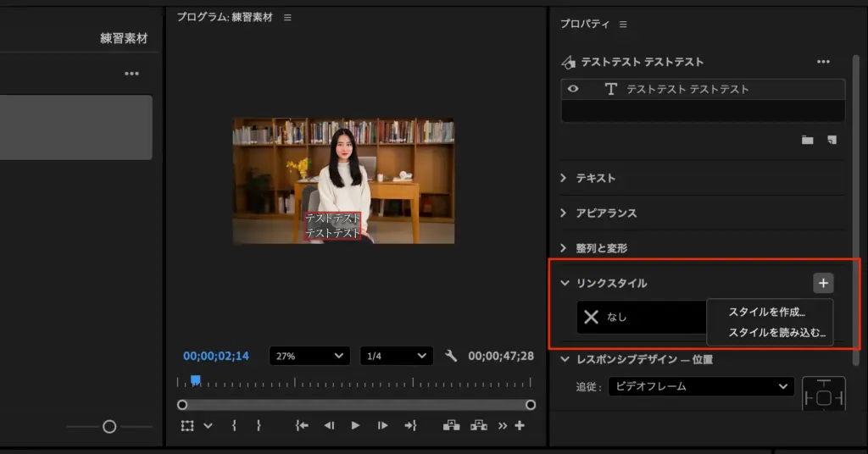Screen dimensions: 868x454
Task: Click the Extract button icon
Action: [479, 425]
